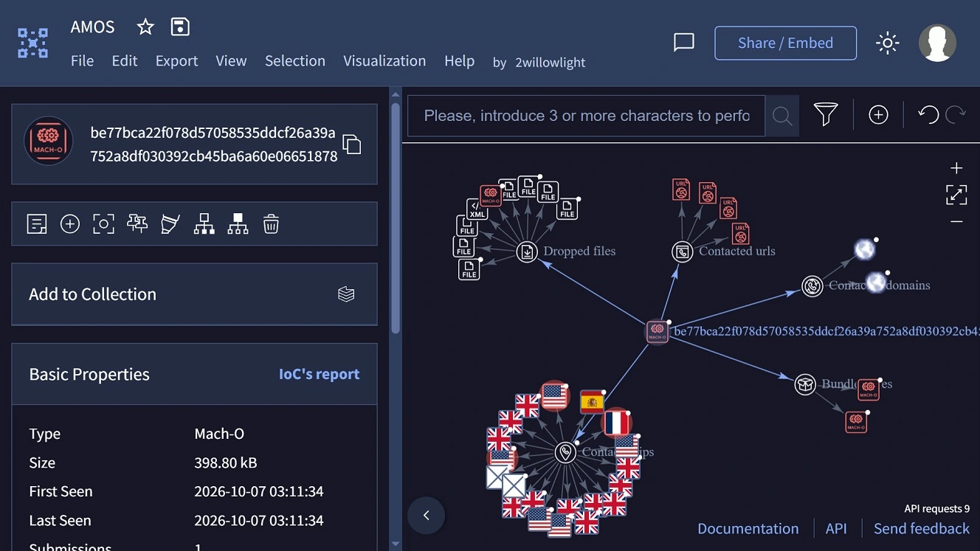Open the Documentation link

click(x=748, y=529)
